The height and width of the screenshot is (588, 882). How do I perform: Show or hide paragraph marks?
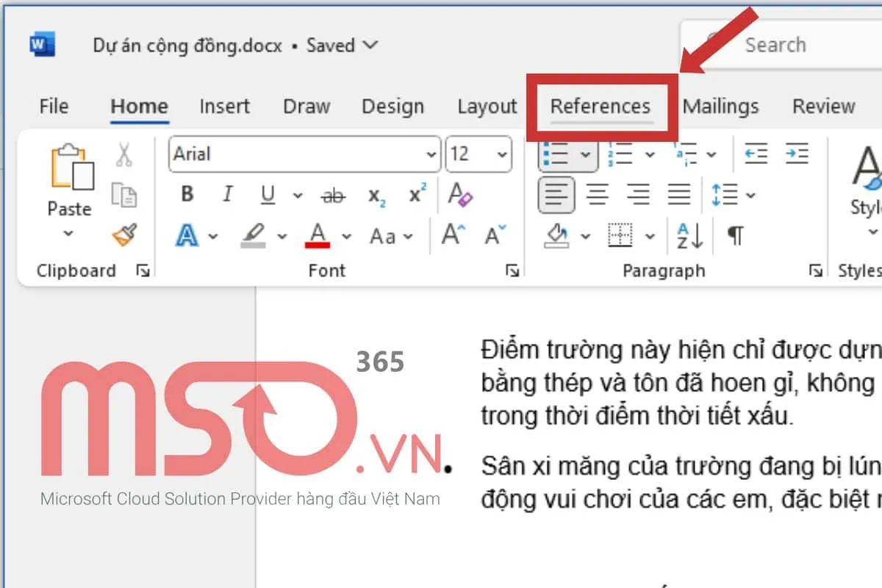coord(735,236)
